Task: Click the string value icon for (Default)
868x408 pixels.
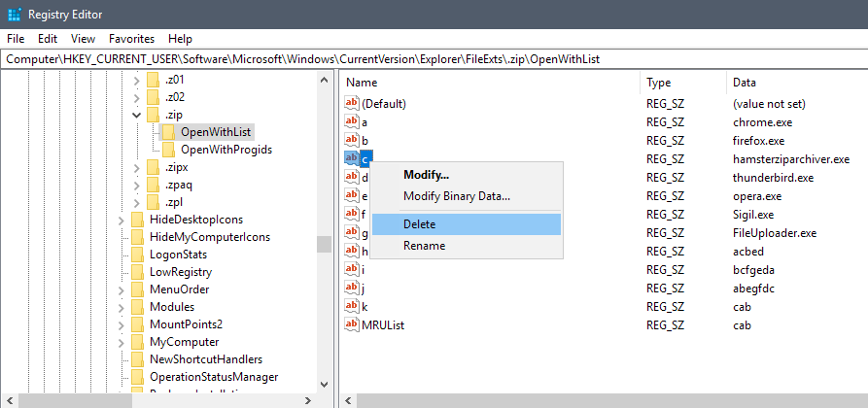Action: point(352,104)
